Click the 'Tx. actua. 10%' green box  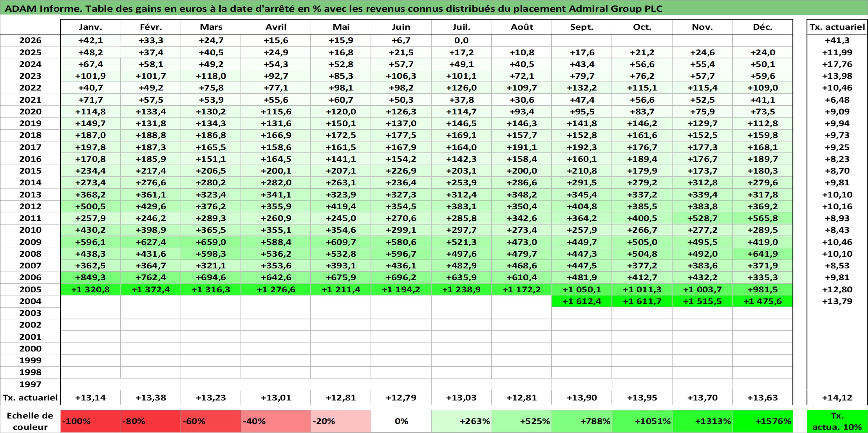tap(837, 421)
